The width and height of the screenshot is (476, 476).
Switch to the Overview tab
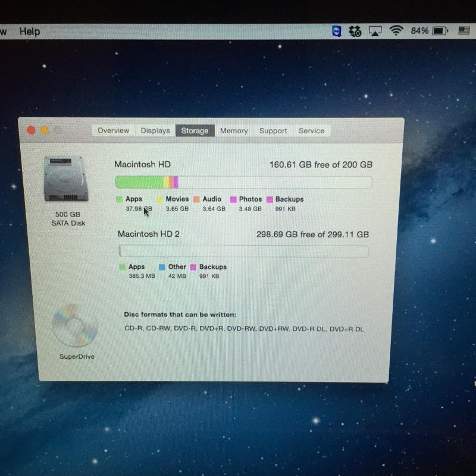tap(113, 130)
